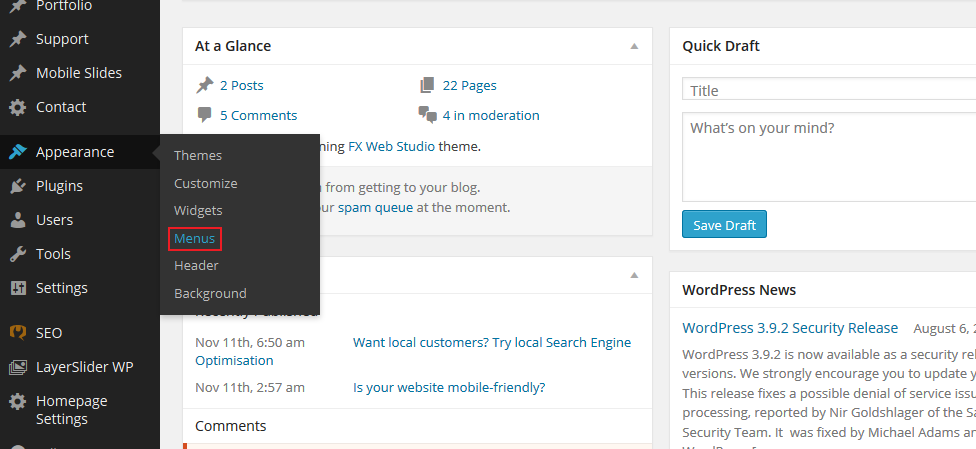Open the spam queue link
The height and width of the screenshot is (449, 976).
tap(375, 207)
